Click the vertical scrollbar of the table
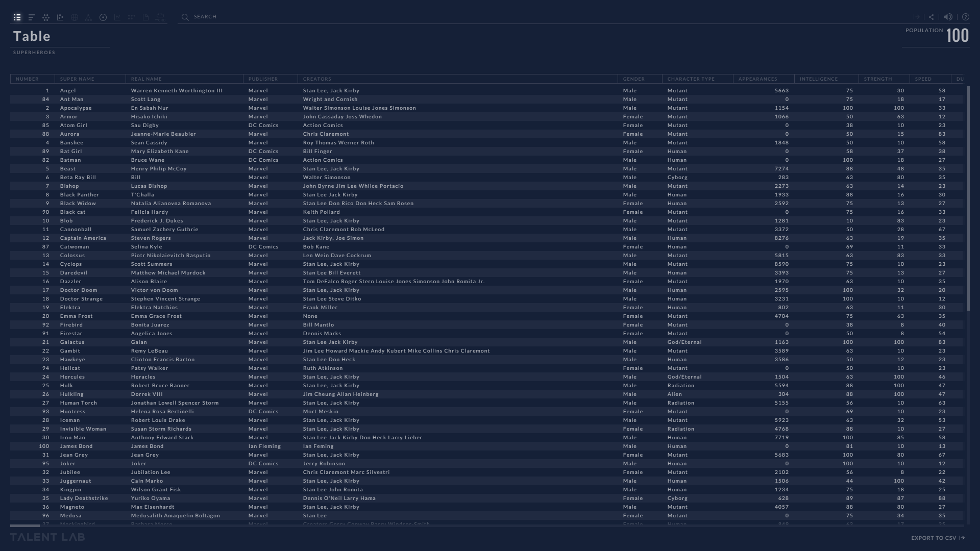 (968, 199)
